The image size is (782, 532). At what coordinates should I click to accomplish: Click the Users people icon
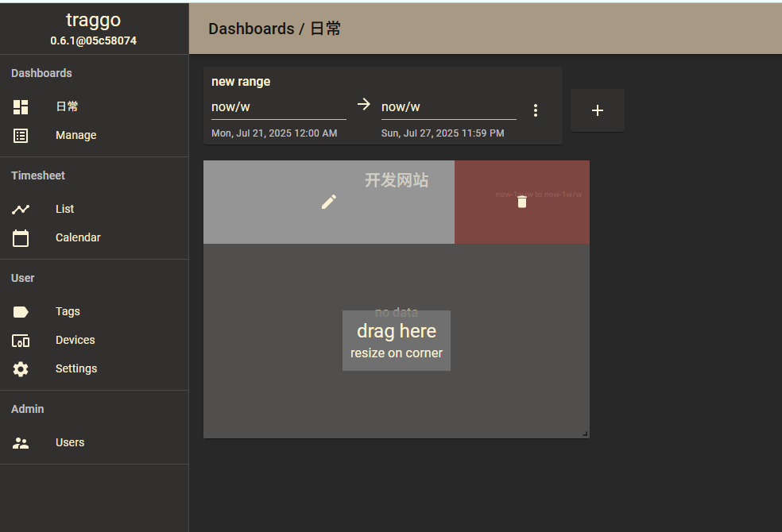(x=21, y=443)
